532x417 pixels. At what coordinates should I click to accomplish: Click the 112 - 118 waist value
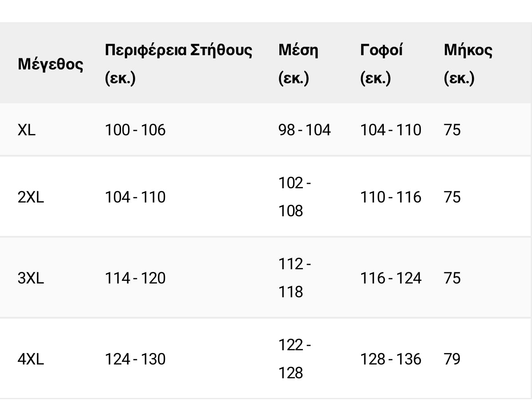(x=294, y=278)
